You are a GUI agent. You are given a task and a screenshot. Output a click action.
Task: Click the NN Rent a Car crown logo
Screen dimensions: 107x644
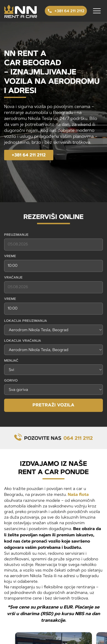(20, 12)
